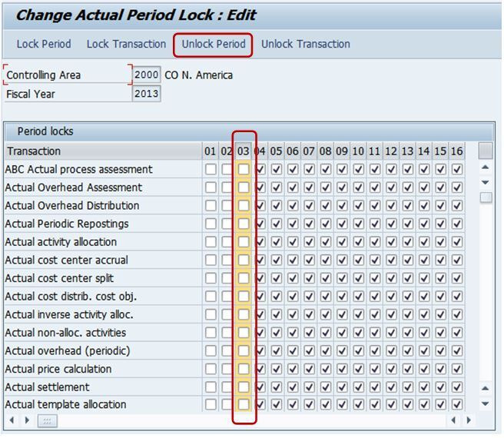Viewport: 504px width, 438px height.
Task: Click the right arrow at the bottom-left of the table
Action: pos(27,420)
